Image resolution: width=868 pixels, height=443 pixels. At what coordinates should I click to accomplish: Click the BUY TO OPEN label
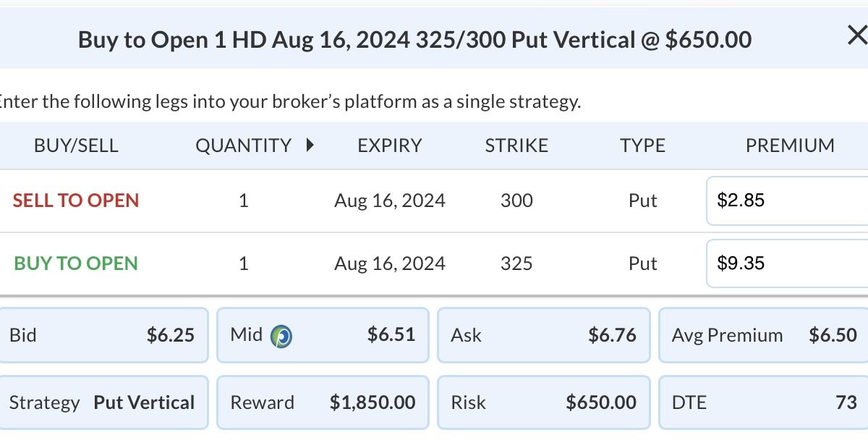click(x=76, y=263)
